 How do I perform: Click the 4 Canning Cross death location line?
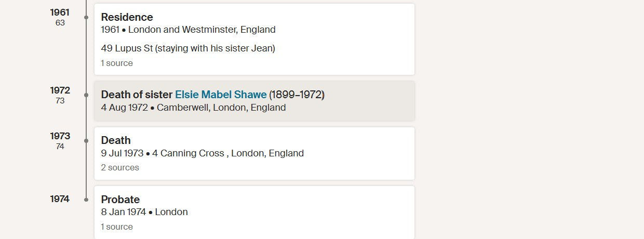point(202,153)
